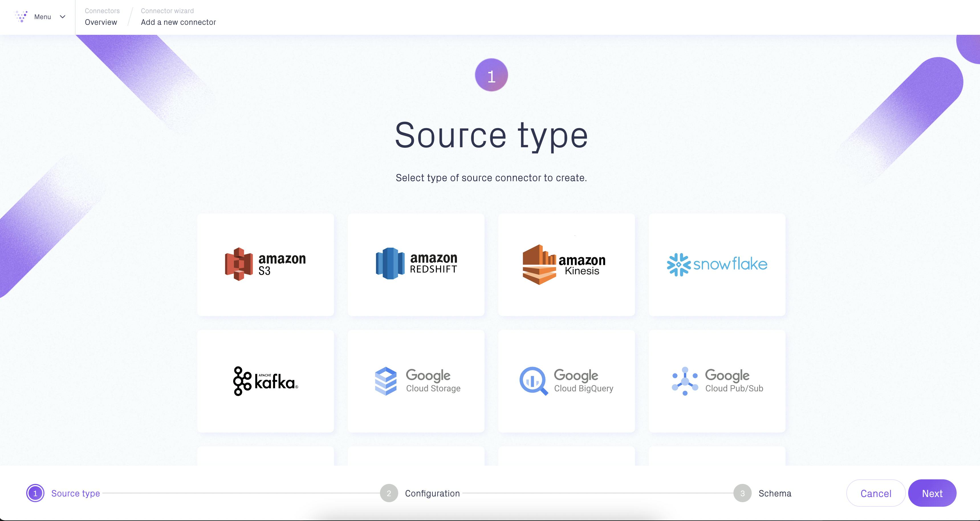Select Google Cloud Pub/Sub connector
Screen dimensions: 980x521
coord(717,381)
